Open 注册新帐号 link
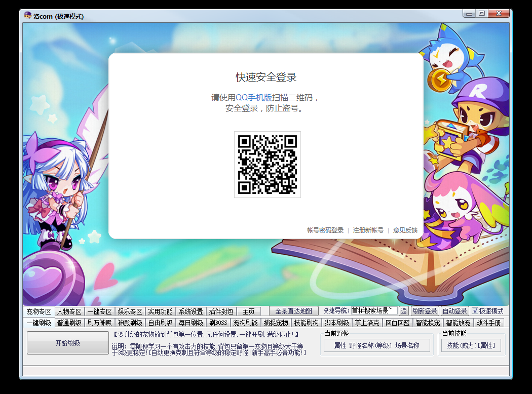This screenshot has height=394, width=532. pos(368,230)
